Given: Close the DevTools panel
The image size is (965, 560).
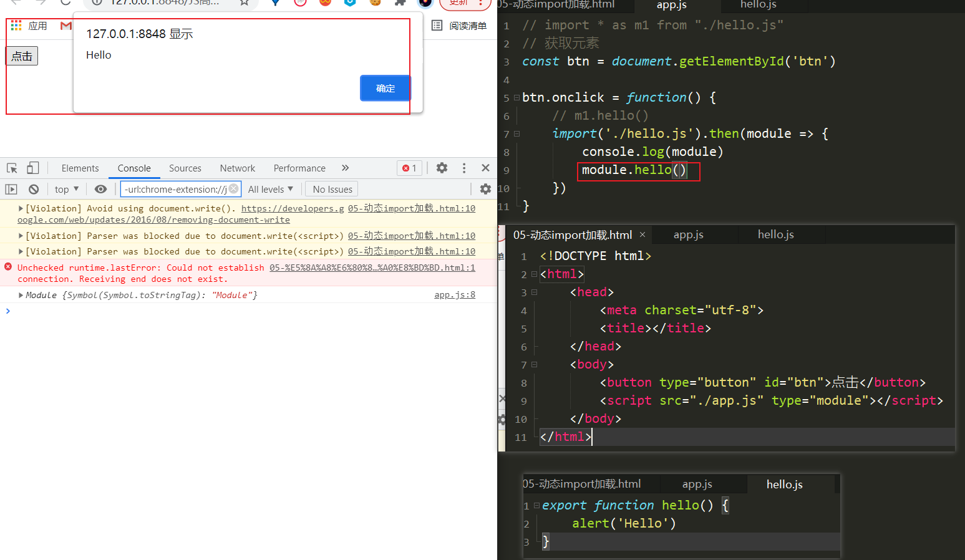Looking at the screenshot, I should (485, 168).
